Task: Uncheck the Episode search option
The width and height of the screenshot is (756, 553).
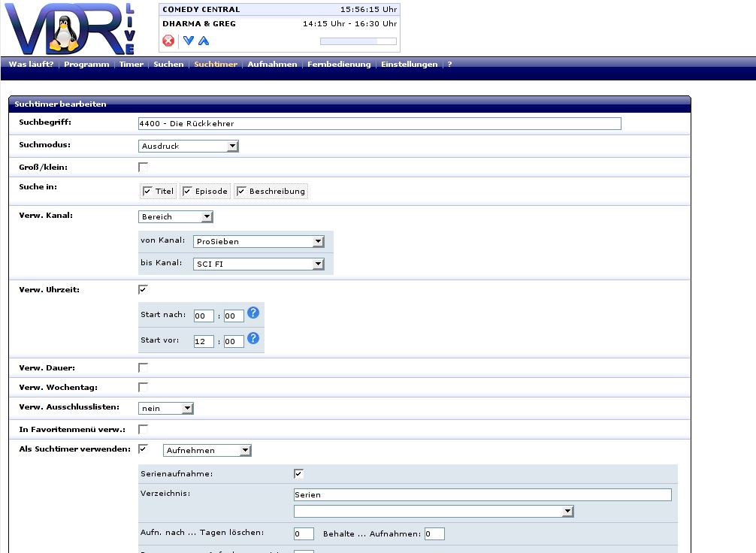Action: click(x=188, y=192)
